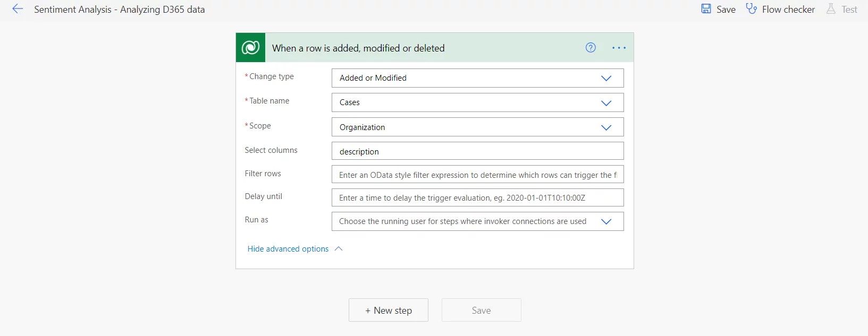Open trigger help question mark icon
868x336 pixels.
coord(591,48)
